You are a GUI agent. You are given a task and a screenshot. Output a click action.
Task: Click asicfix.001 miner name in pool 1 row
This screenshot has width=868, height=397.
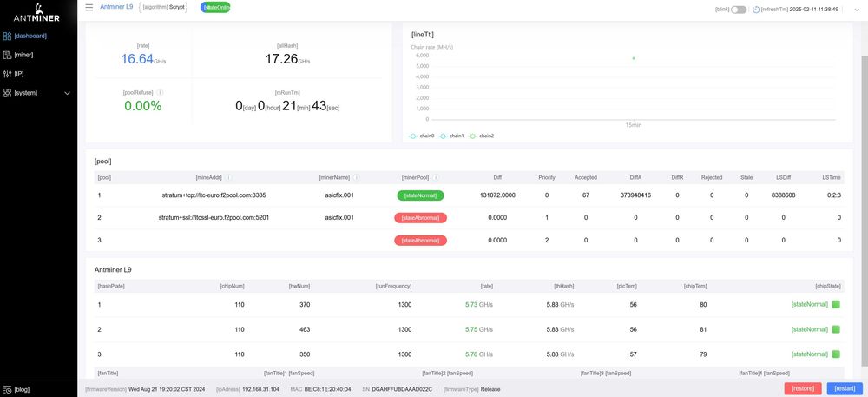[339, 195]
